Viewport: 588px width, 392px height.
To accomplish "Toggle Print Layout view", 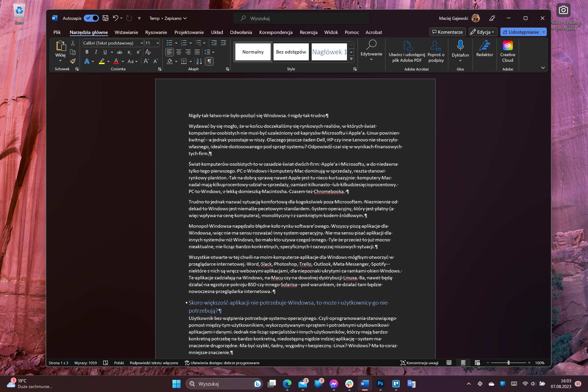I will (463, 363).
